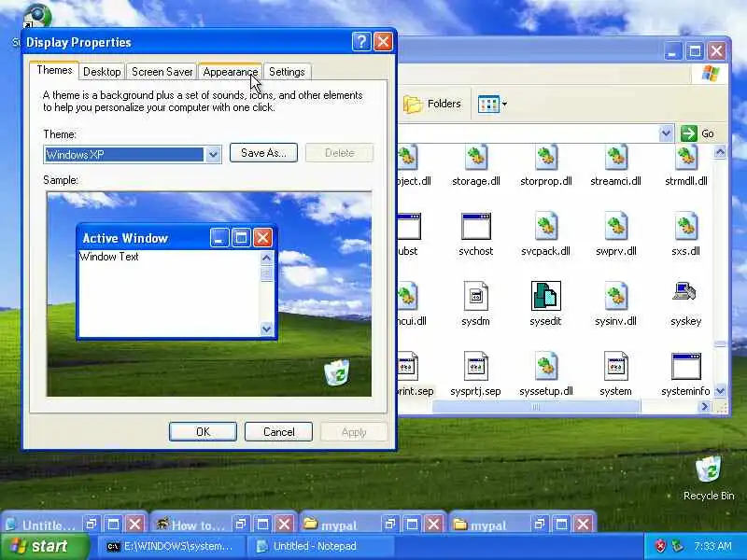Viewport: 747px width, 560px height.
Task: Select the sysinv.dll file icon
Action: coord(615,296)
